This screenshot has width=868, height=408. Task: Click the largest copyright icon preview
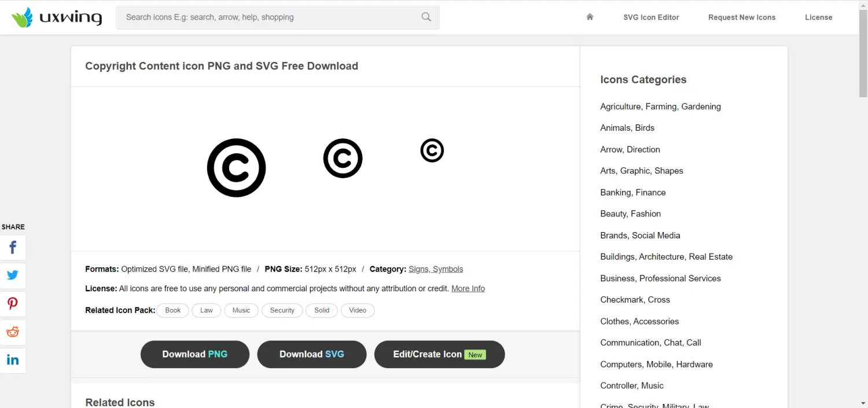point(236,168)
